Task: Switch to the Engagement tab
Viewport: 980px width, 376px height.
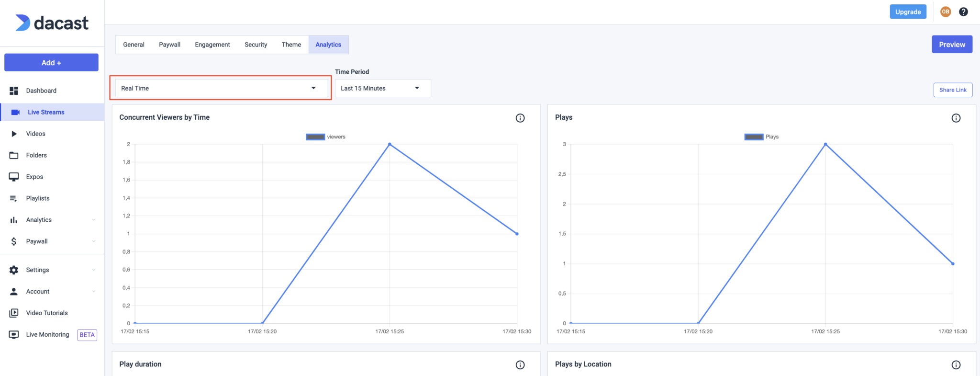Action: click(212, 45)
